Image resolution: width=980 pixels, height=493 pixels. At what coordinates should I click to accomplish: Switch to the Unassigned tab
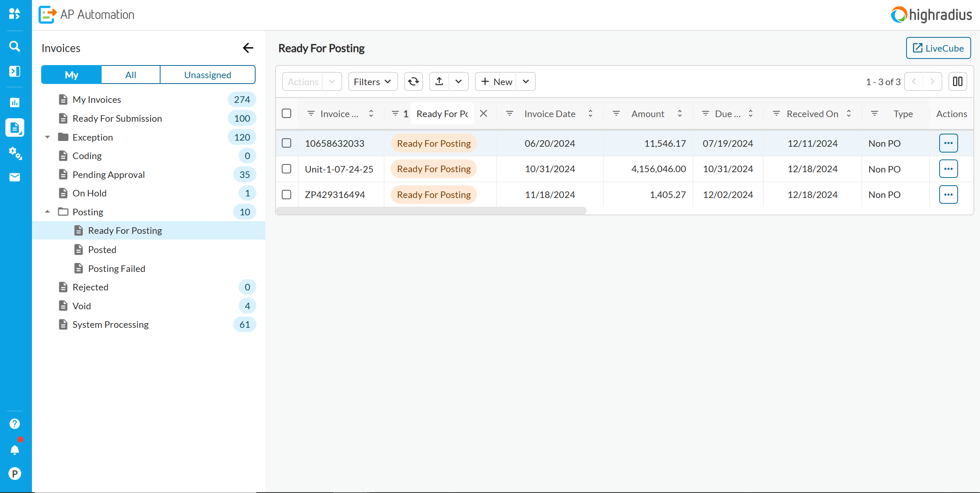(207, 75)
